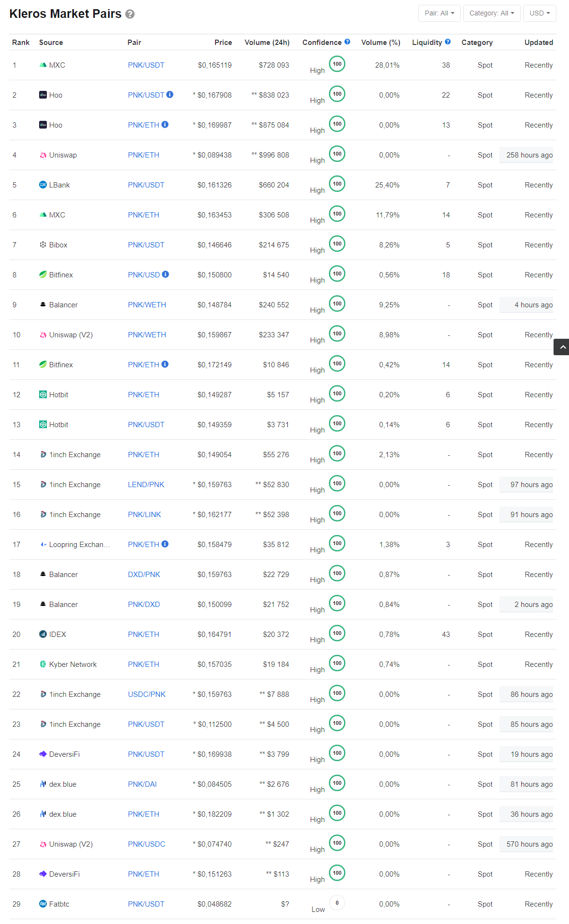
Task: Click the info icon beside Bitfinex PNK/USD
Action: [x=166, y=274]
